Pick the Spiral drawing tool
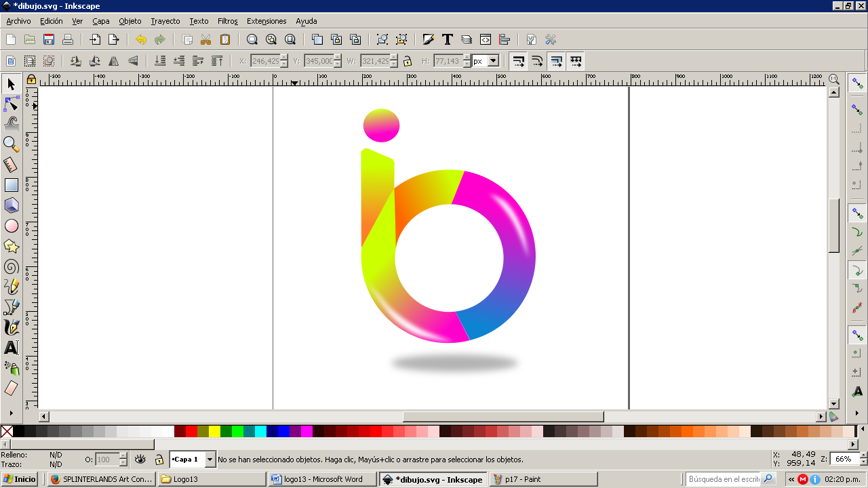Screen dimensions: 868x488 coord(12,266)
